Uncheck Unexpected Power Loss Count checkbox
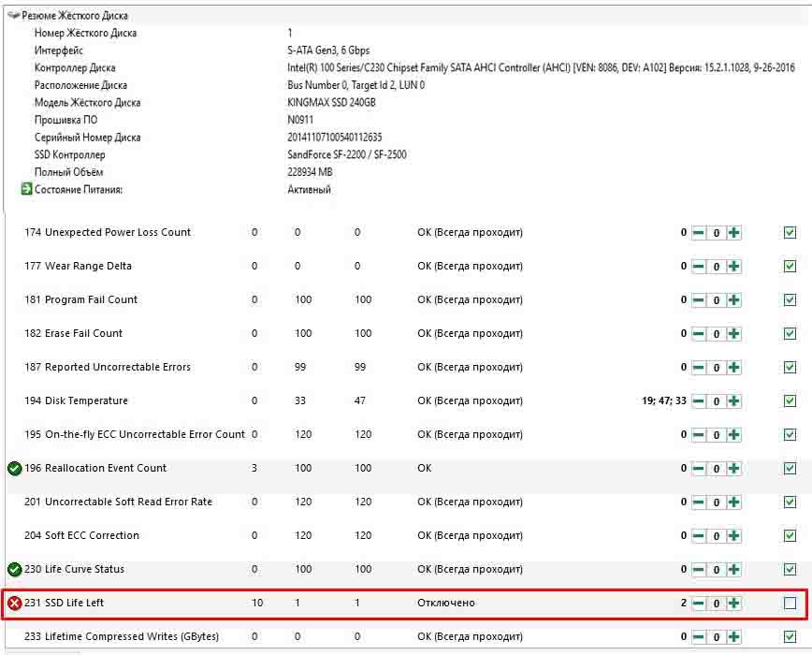The image size is (812, 655). pos(790,233)
